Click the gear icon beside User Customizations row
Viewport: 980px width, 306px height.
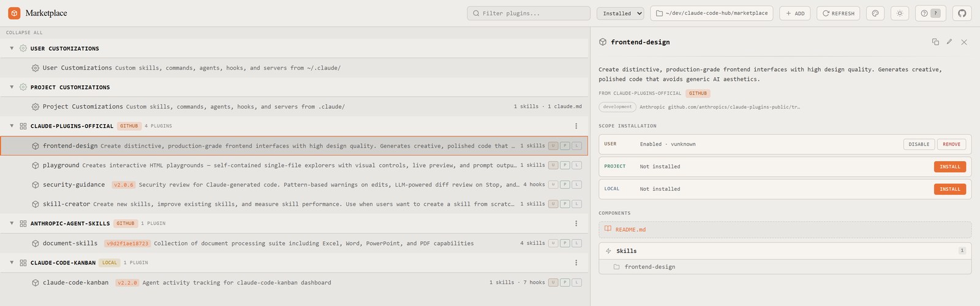tap(36, 68)
